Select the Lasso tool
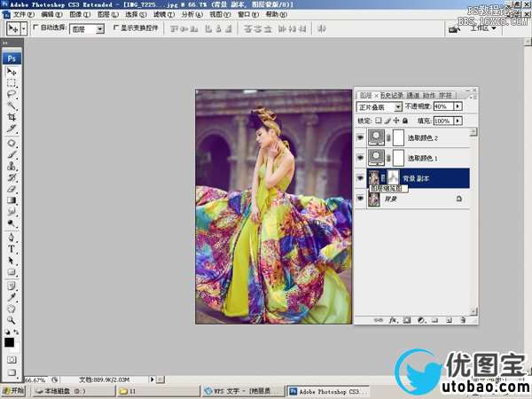Screen dimensions: 532x399 [x=12, y=95]
